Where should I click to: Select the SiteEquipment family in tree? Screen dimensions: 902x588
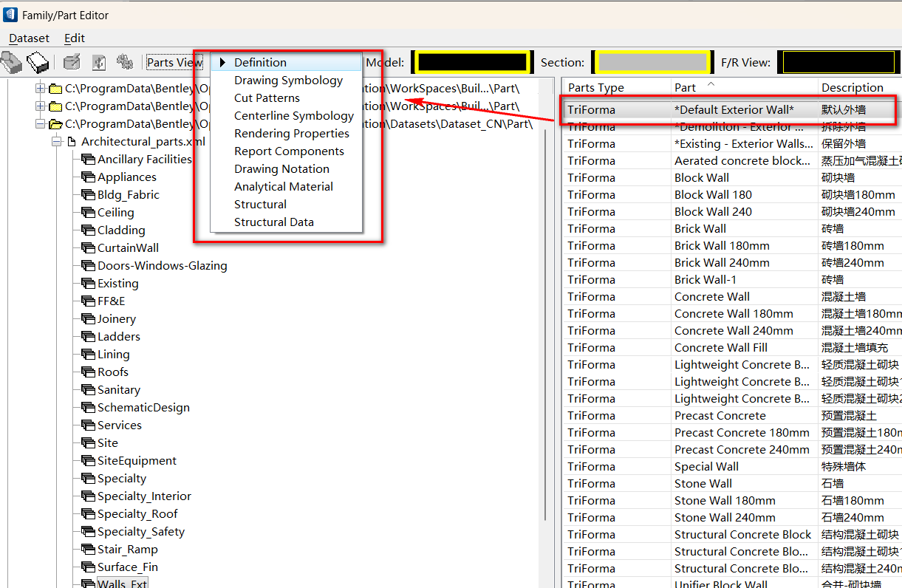coord(137,460)
